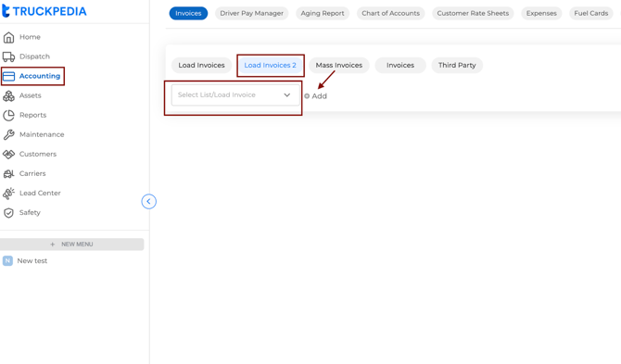The image size is (621, 364).
Task: Collapse the sidebar with the arrow button
Action: tap(149, 201)
